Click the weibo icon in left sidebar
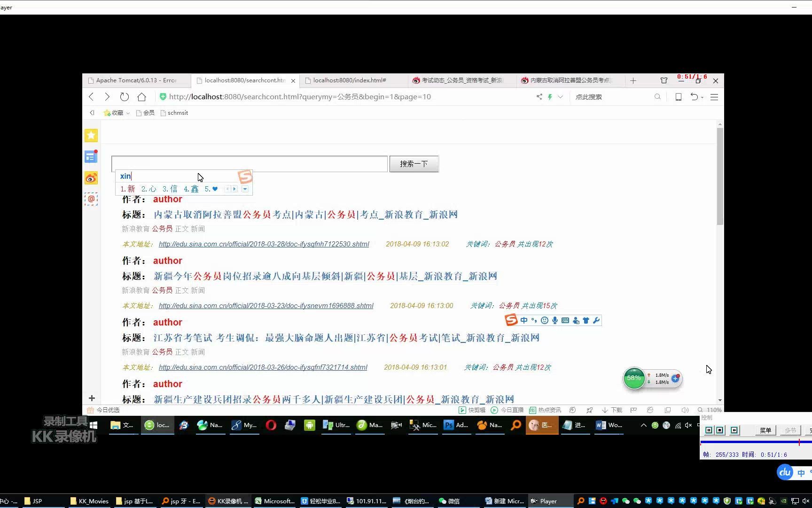 pos(91,178)
